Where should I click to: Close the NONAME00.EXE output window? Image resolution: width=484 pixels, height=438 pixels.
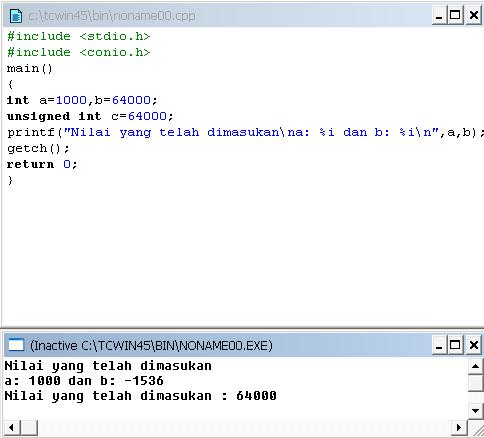click(x=474, y=345)
